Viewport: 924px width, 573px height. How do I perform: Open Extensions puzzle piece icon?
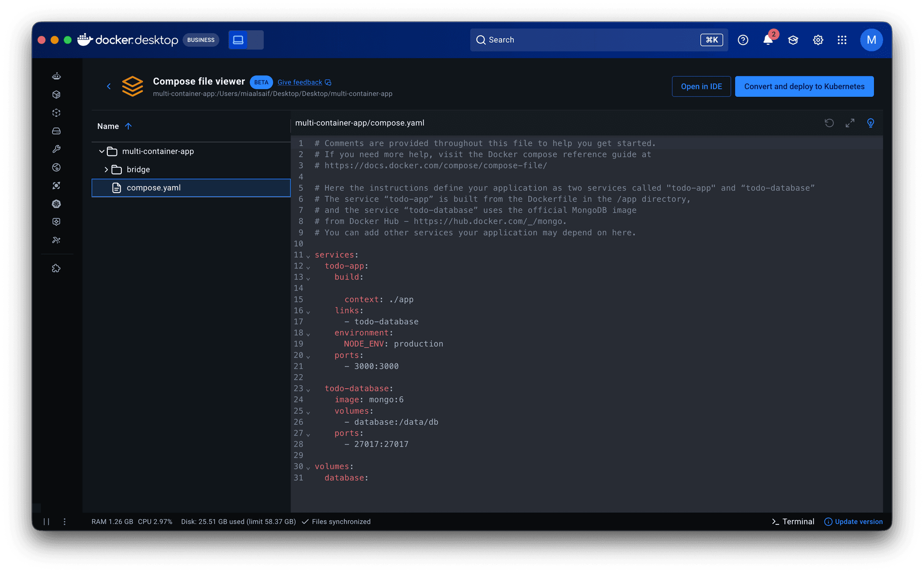(56, 268)
